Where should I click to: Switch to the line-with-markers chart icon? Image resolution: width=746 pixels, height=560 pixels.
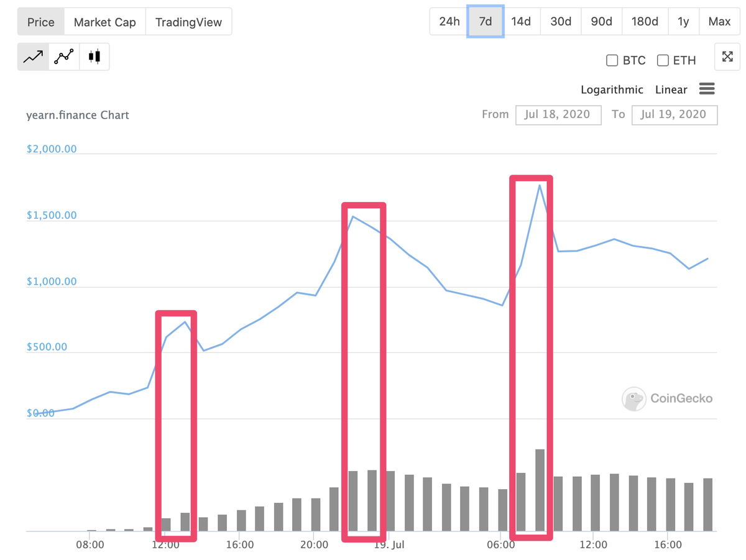(x=63, y=57)
